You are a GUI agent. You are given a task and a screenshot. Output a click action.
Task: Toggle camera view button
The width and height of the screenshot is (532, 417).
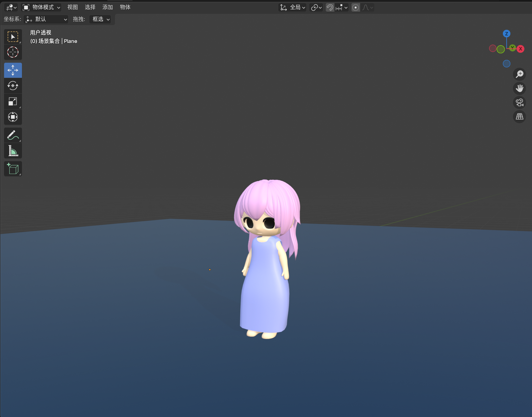tap(519, 103)
